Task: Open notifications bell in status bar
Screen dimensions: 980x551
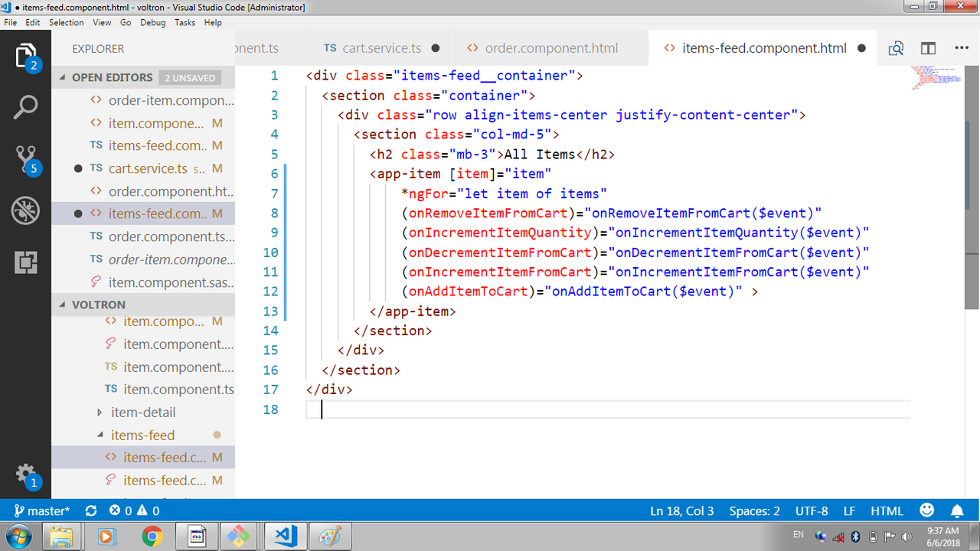Action: 957,510
